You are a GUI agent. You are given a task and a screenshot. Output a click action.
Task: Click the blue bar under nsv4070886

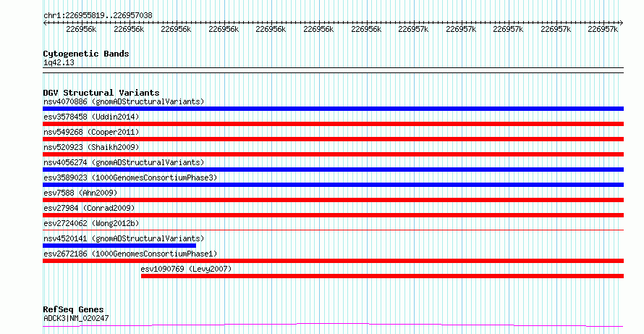click(333, 109)
